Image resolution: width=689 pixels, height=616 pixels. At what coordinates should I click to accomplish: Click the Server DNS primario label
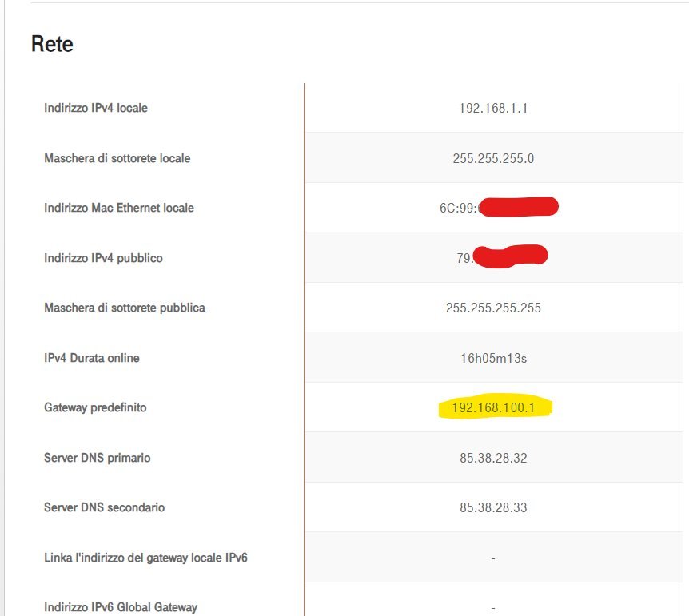[x=97, y=458]
